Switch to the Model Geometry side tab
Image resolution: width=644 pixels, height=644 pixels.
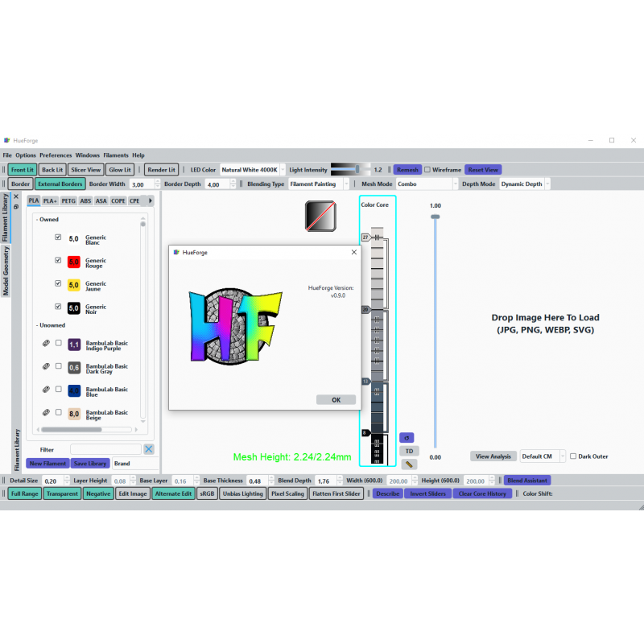[x=6, y=271]
